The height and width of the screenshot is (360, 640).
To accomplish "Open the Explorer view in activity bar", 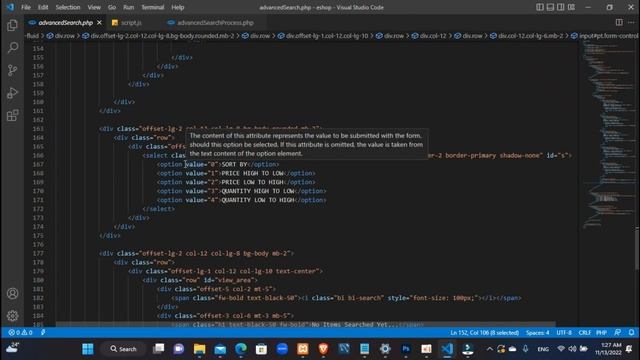I will click(x=12, y=25).
